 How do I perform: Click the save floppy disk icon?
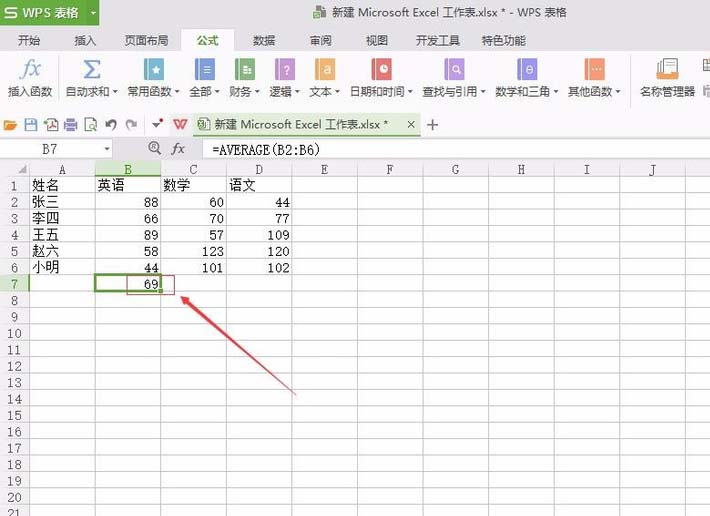click(x=30, y=124)
